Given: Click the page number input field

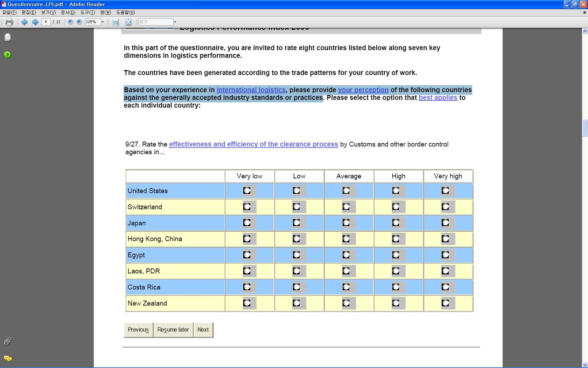Looking at the screenshot, I should 46,22.
